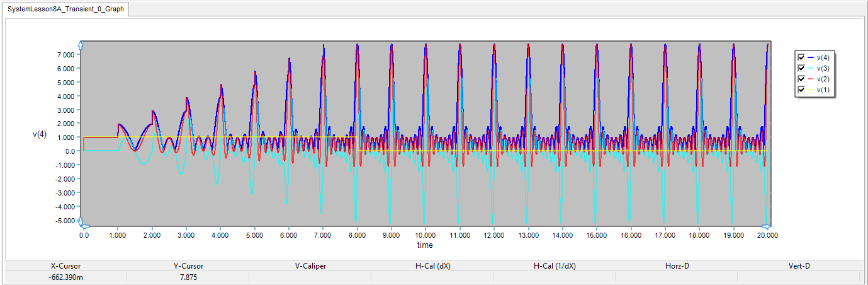
Task: Click the v(4) name text in legend
Action: 823,57
